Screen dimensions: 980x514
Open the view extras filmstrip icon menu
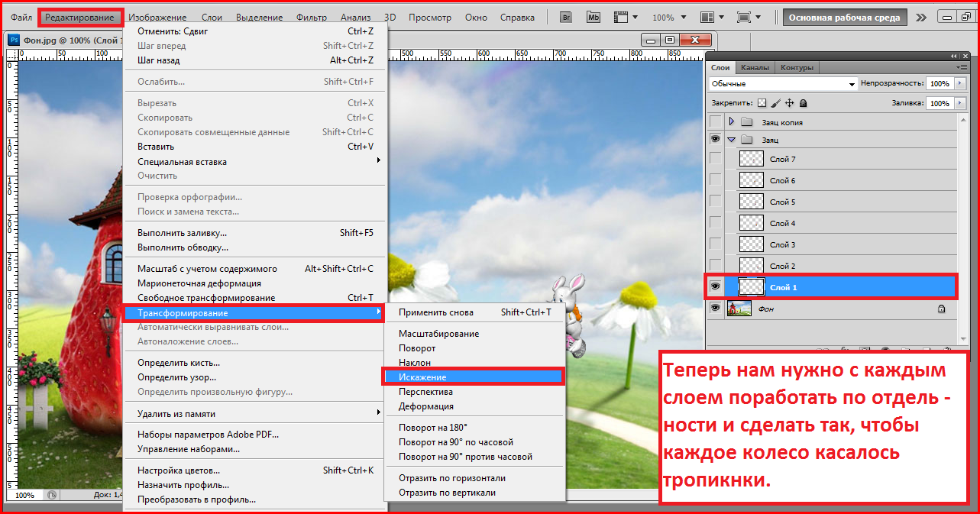pos(626,17)
